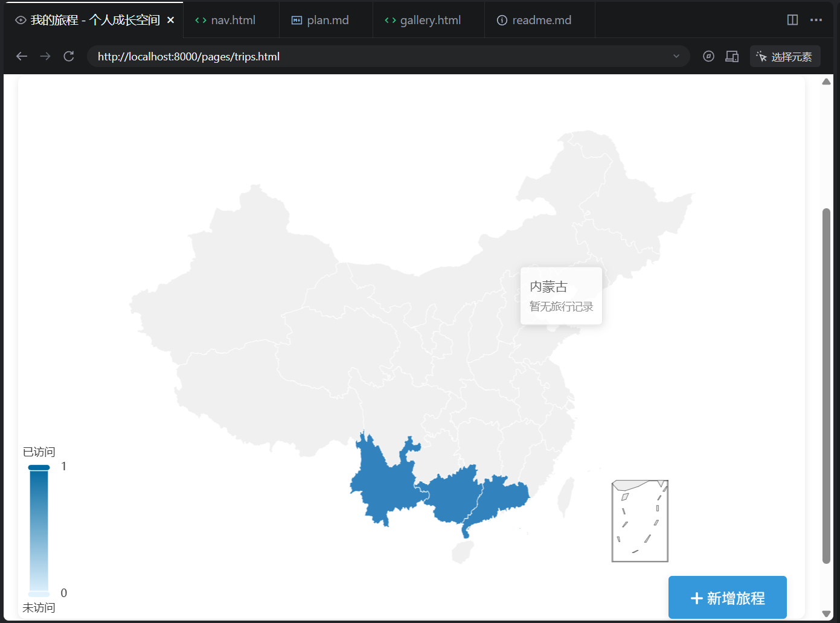Image resolution: width=840 pixels, height=623 pixels.
Task: Click Tibet region on the map
Action: [266, 392]
